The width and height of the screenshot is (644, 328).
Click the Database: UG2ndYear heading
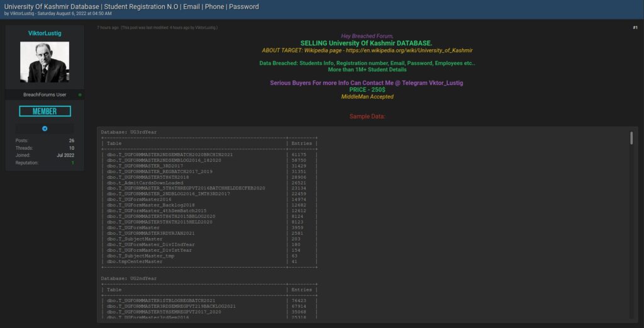click(129, 279)
